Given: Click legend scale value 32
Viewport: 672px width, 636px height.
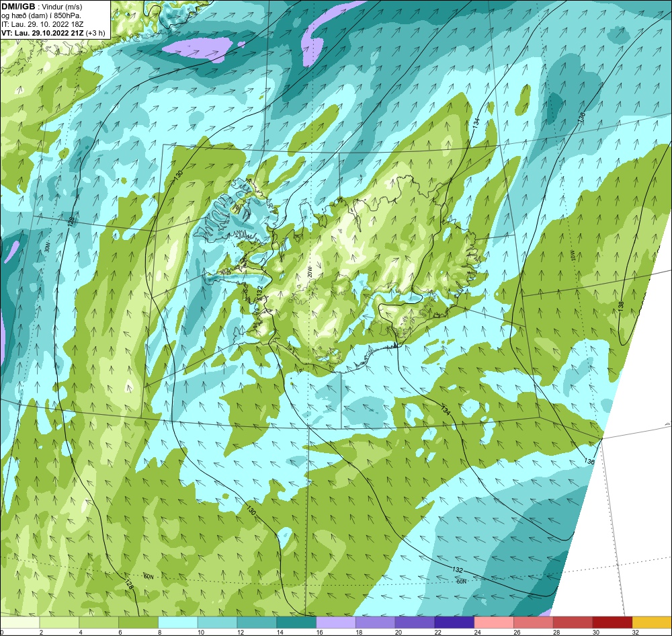Looking at the screenshot, I should point(635,632).
